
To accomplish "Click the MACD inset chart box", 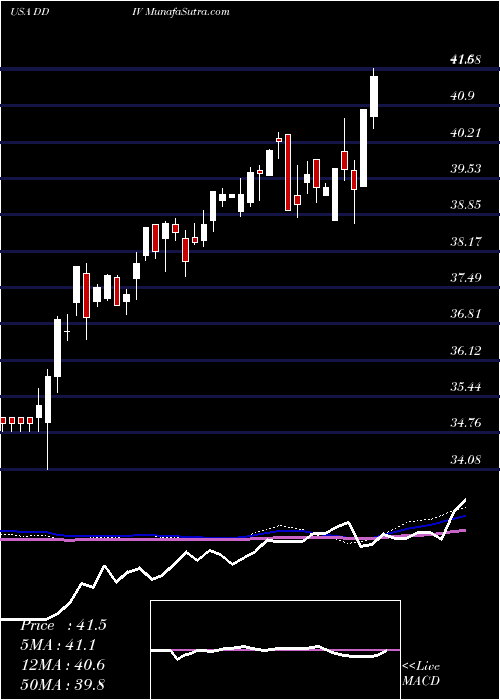I will (x=275, y=650).
